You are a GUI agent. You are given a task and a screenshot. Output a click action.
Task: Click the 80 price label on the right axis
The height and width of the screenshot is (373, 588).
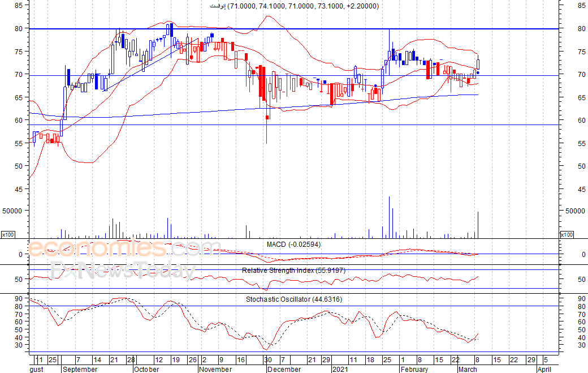(582, 28)
